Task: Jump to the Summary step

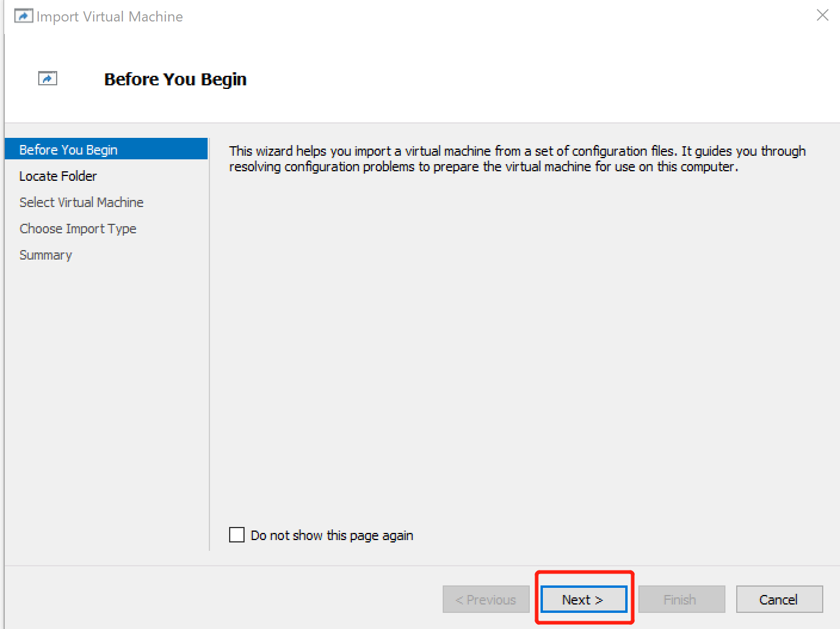Action: [45, 255]
